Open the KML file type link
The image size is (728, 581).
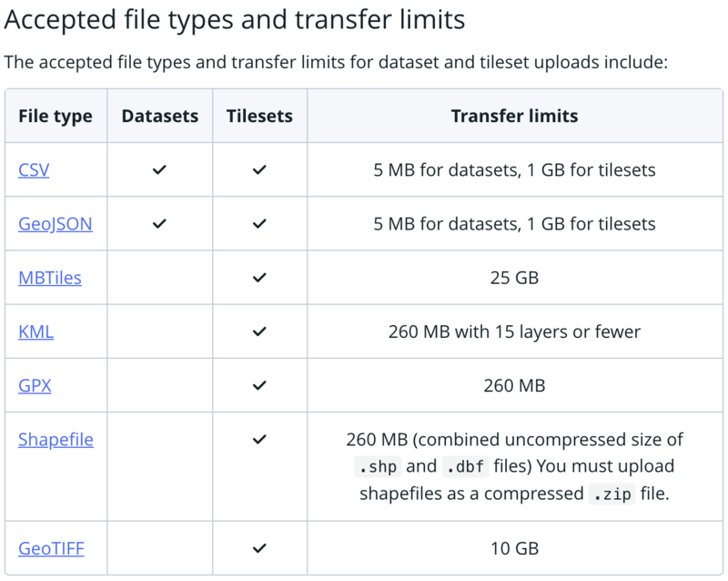tap(35, 331)
